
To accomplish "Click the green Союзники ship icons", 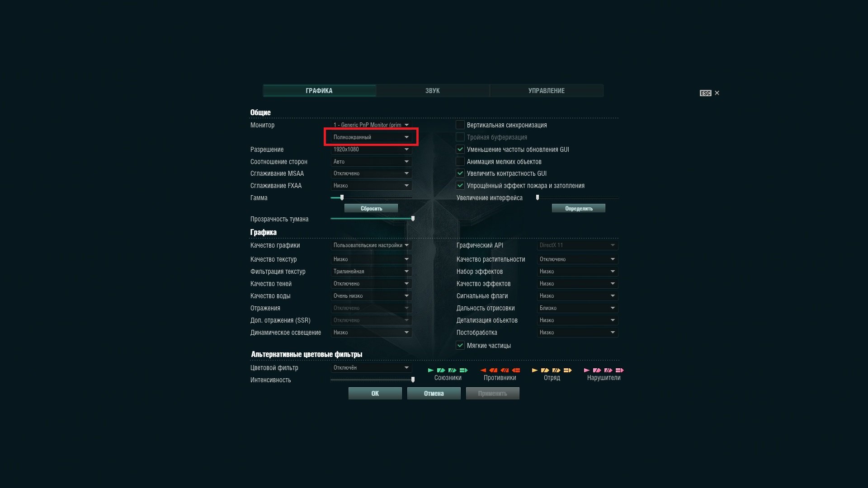I will coord(448,370).
